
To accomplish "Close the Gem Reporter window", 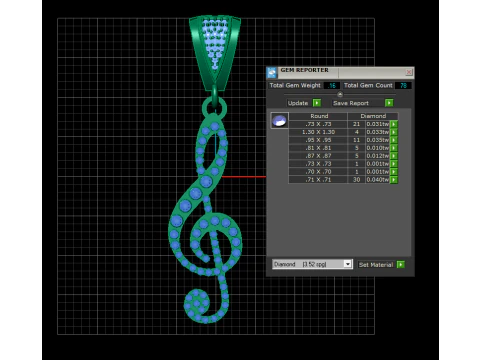I will [409, 72].
